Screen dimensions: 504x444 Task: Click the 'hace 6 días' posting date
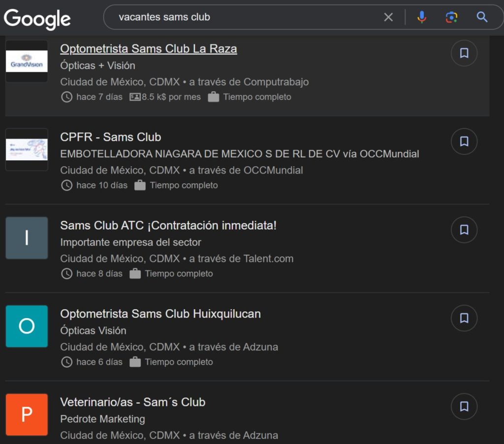pos(99,362)
